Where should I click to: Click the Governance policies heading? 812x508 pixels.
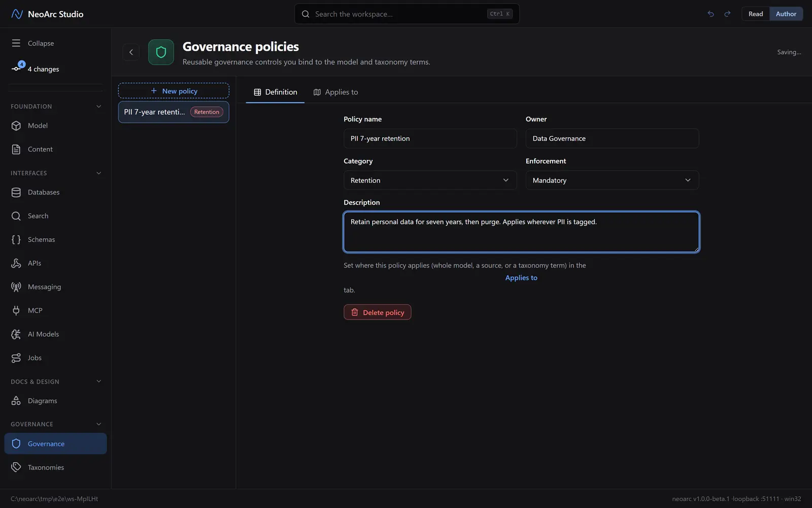241,46
